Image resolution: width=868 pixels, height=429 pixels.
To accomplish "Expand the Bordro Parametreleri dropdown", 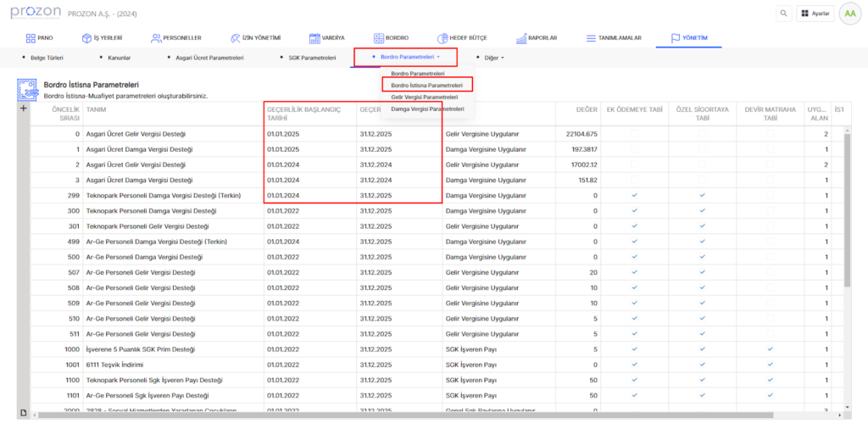I will [405, 58].
